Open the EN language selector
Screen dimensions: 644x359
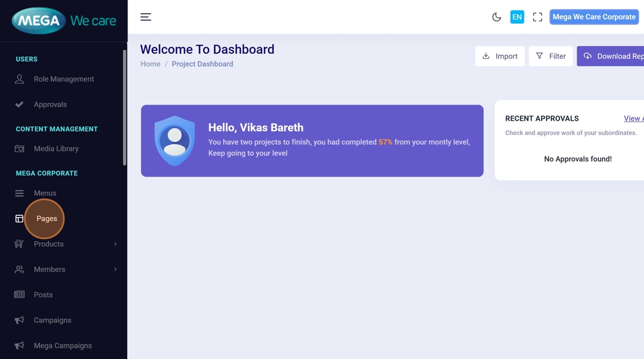click(x=517, y=17)
